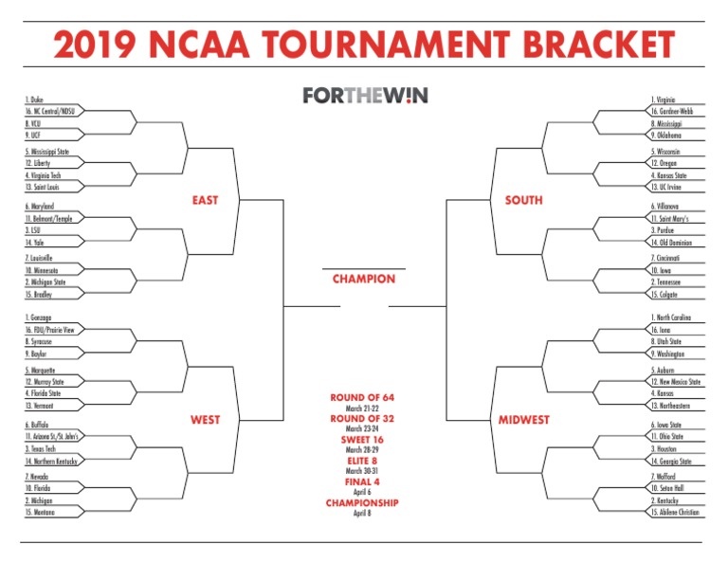Click the SWEET 16 schedule heading

[364, 440]
